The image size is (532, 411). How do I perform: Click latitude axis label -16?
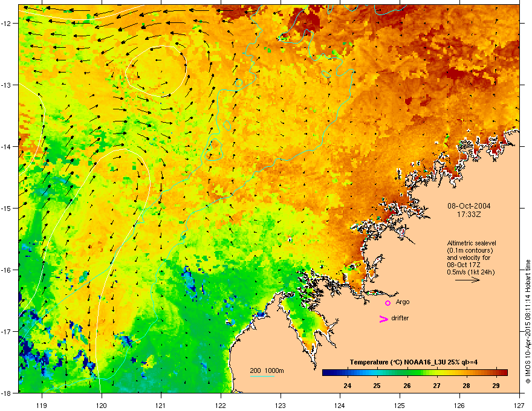[7, 270]
